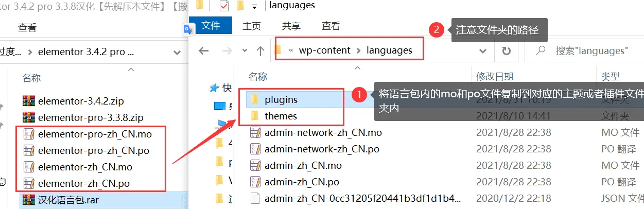
Task: Open the themes folder
Action: tap(281, 116)
